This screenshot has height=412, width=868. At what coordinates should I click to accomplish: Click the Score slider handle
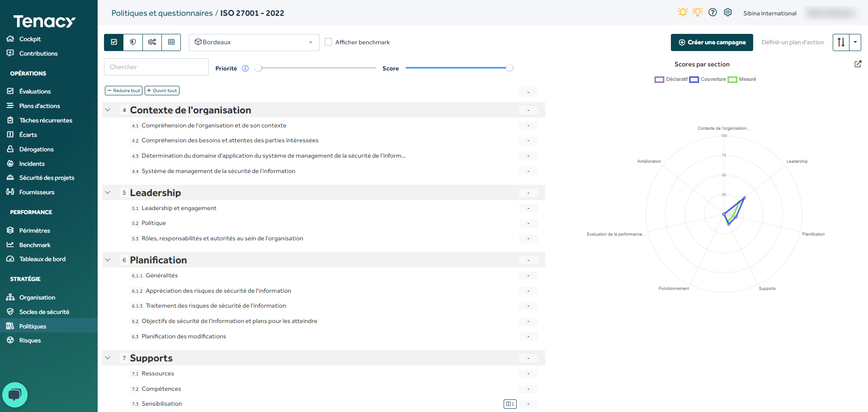[x=509, y=68]
